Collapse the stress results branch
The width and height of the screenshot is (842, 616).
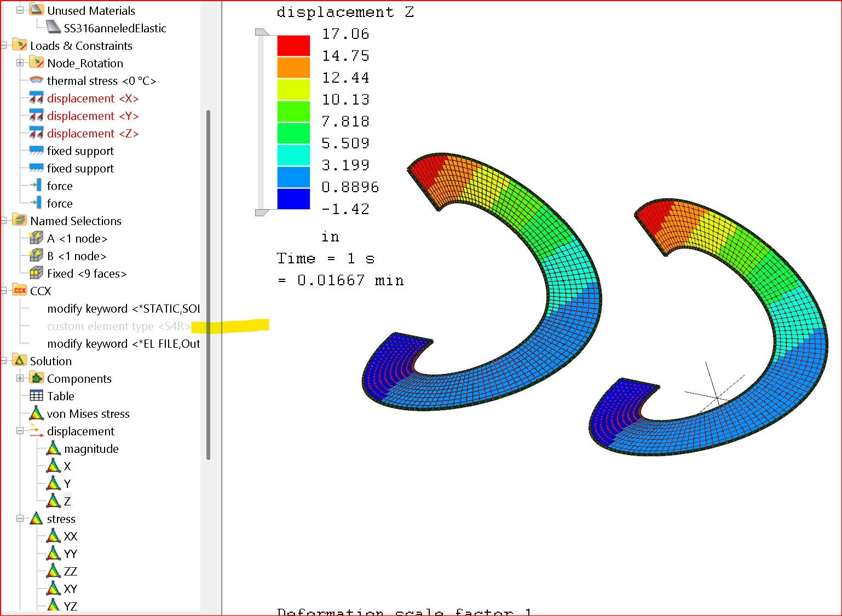tap(20, 519)
